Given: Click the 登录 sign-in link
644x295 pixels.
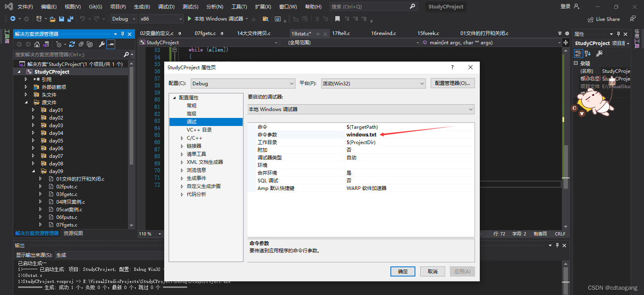Looking at the screenshot, I should tap(566, 6).
